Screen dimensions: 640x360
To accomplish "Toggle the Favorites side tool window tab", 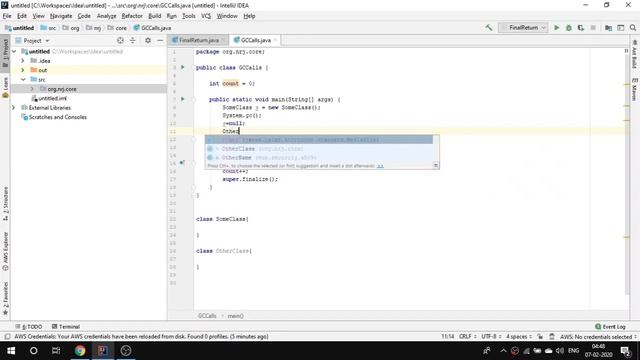I will [5, 298].
